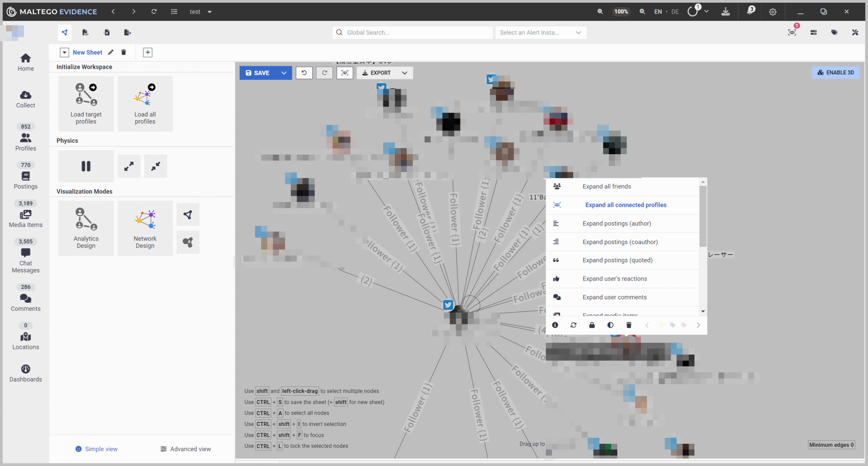The image size is (868, 466).
Task: Switch to Simple view
Action: click(x=97, y=449)
